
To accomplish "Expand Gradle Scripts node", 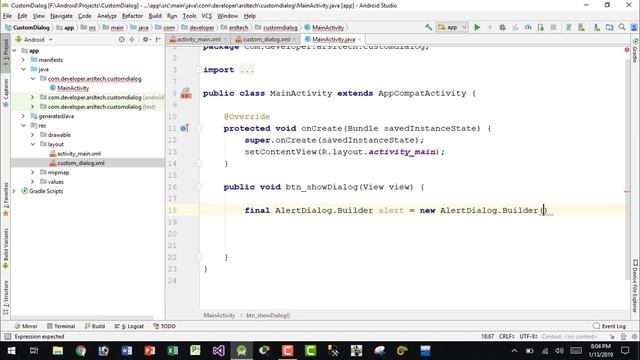I will point(15,191).
